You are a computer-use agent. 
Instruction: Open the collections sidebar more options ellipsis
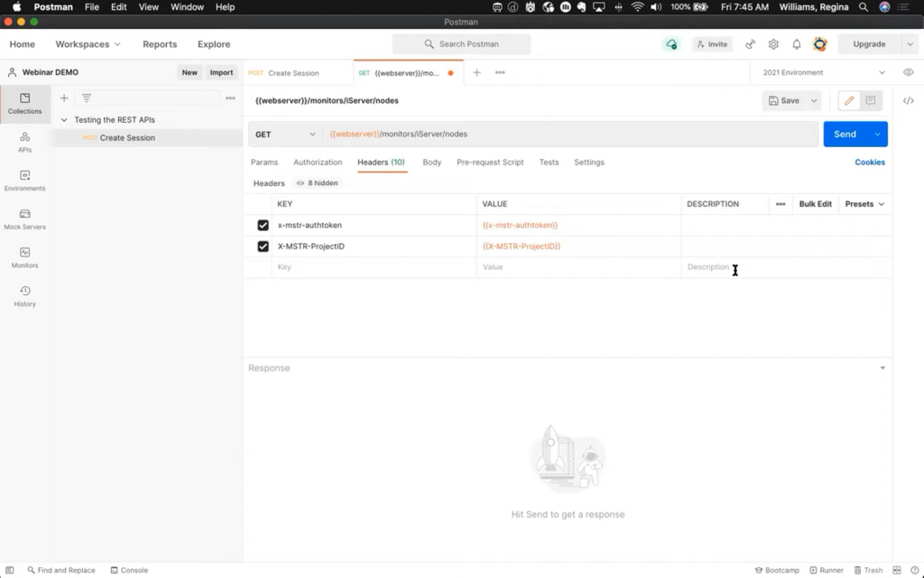tap(230, 98)
